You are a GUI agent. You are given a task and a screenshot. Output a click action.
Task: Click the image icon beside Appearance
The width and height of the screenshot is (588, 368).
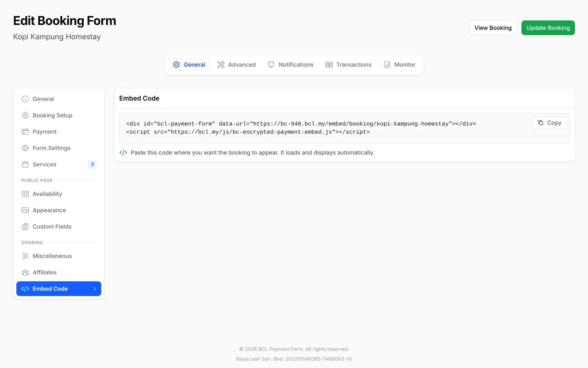click(x=25, y=210)
